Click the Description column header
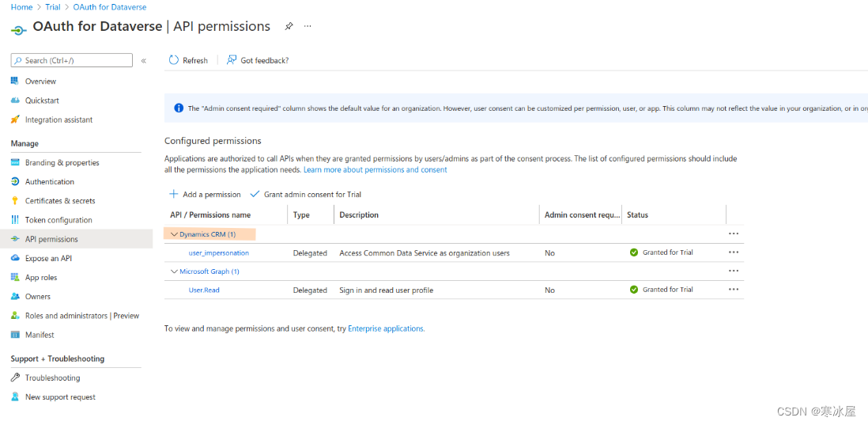 coord(359,215)
